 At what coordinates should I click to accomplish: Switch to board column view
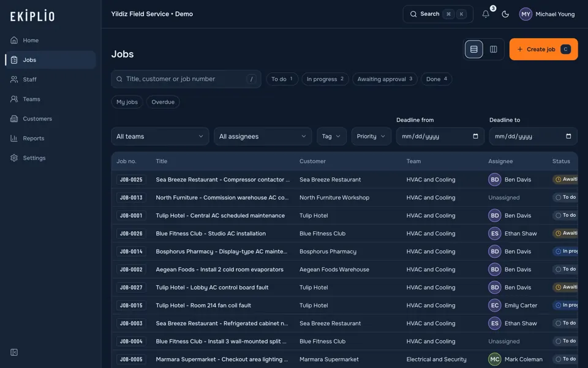pos(494,49)
